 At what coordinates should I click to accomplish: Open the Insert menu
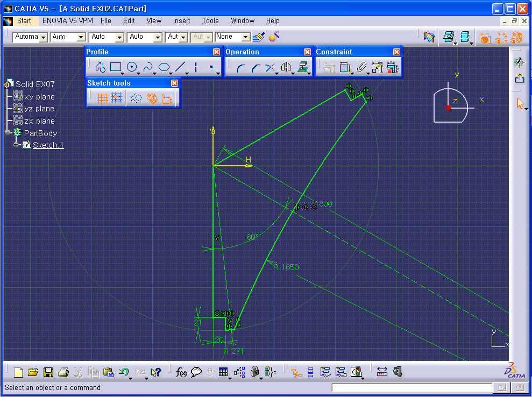[181, 21]
